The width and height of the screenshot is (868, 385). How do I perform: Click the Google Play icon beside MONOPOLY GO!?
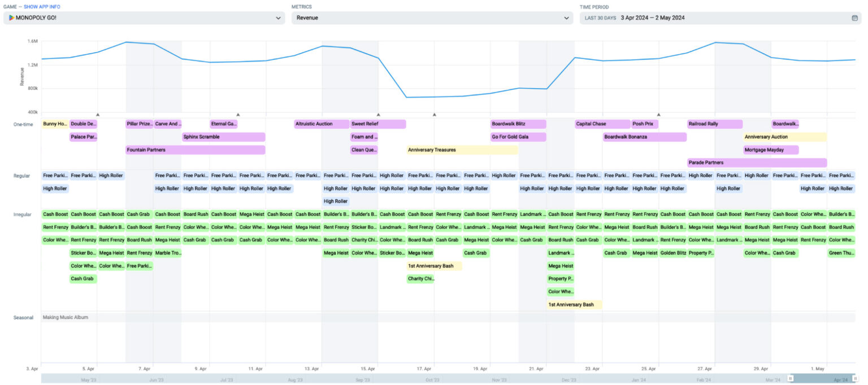(11, 18)
